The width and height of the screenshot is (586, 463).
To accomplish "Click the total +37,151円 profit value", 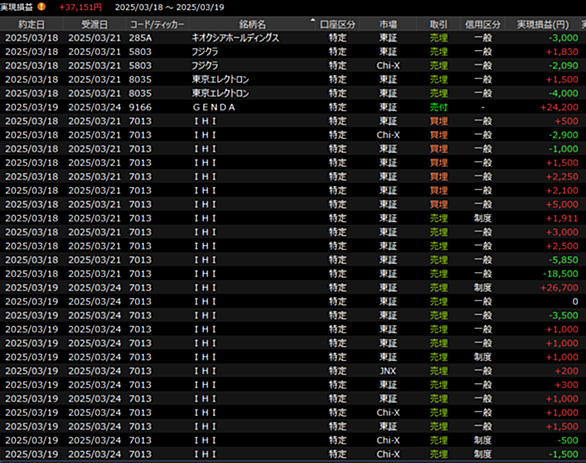I will (80, 7).
